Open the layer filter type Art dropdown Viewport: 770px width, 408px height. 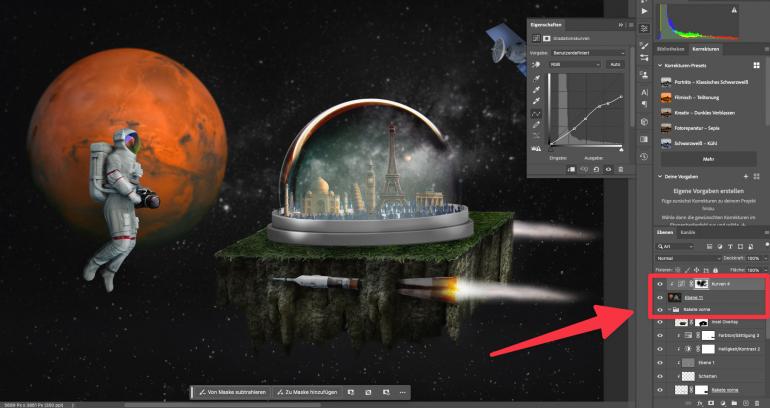(x=676, y=246)
